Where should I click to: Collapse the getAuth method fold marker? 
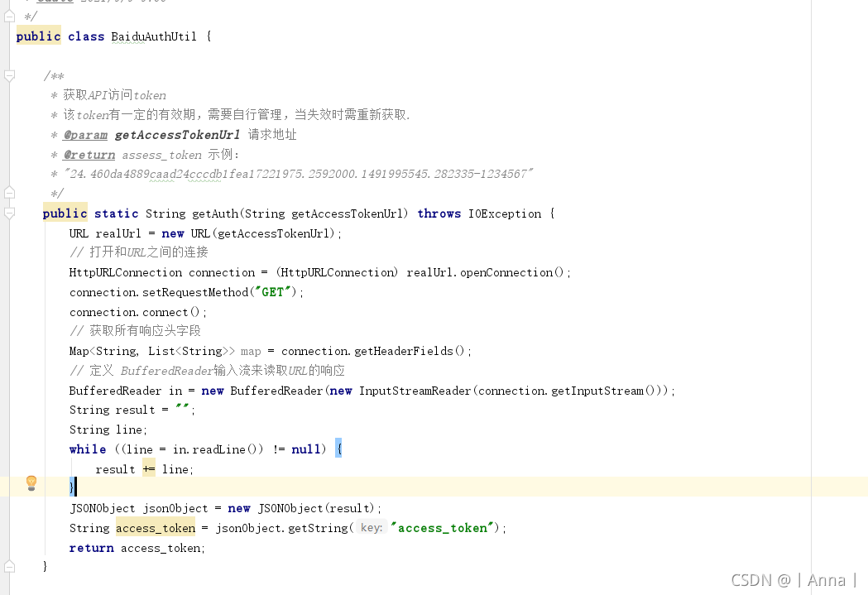coord(9,214)
